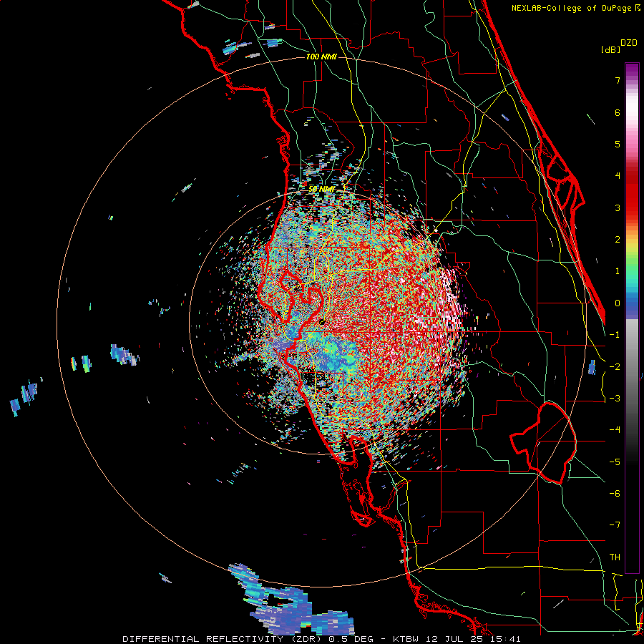Click the -5 value on color scale
The image size is (644, 644).
coord(615,462)
